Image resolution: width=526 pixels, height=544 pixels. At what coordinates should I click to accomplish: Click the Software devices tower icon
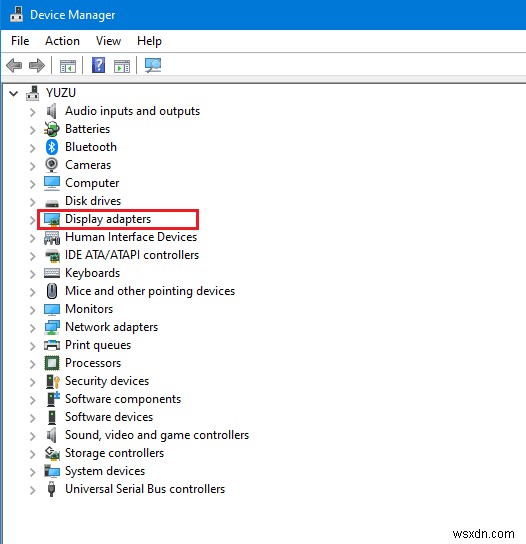52,417
